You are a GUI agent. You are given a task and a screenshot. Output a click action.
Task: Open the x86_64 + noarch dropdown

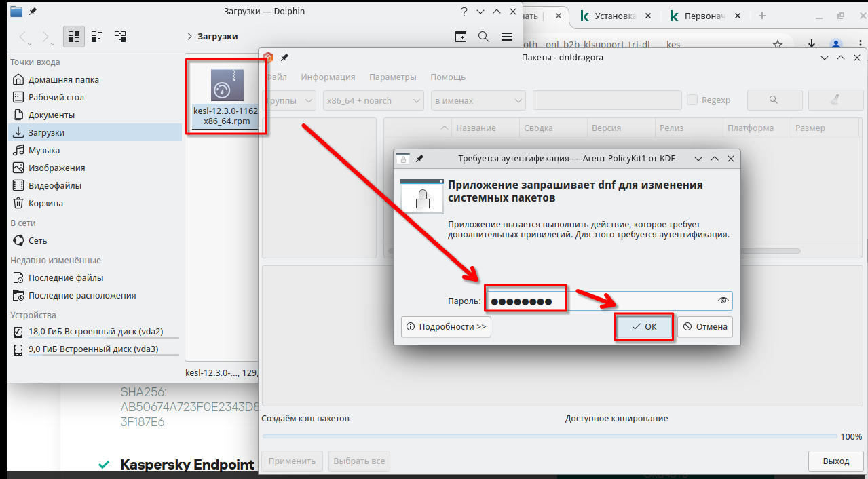click(373, 100)
